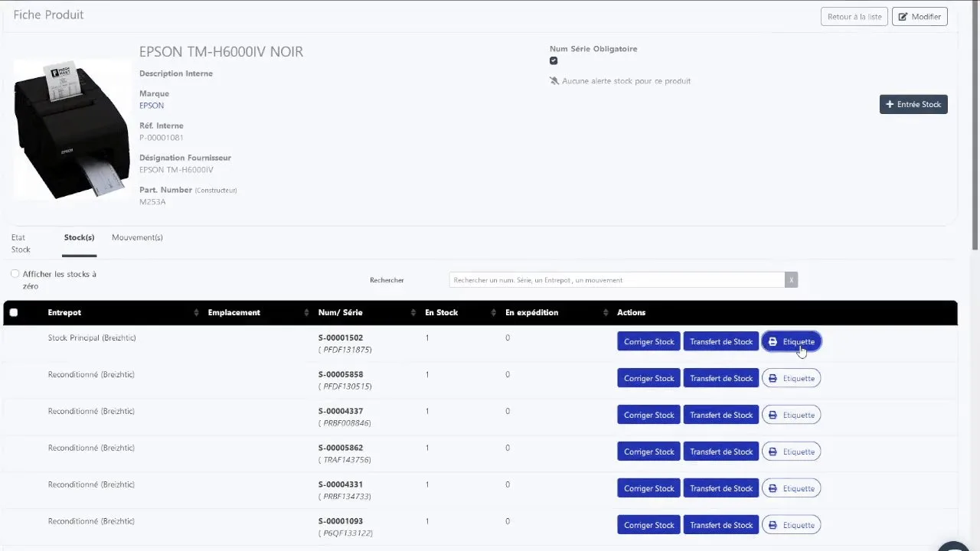Open the Etat Stock tab
980x551 pixels.
[21, 243]
